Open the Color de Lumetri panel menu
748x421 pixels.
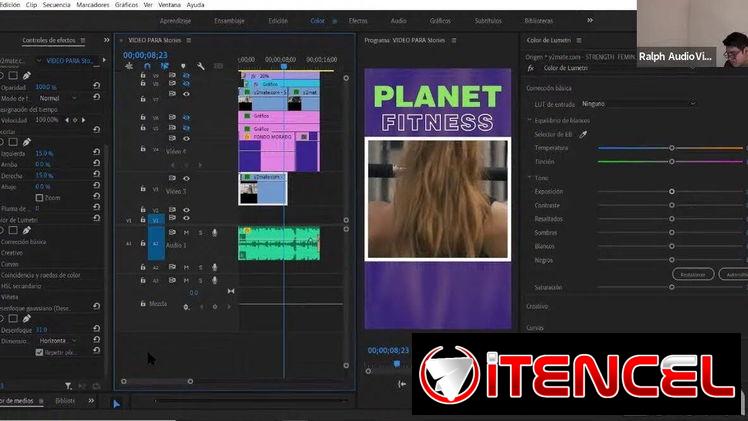pyautogui.click(x=579, y=41)
